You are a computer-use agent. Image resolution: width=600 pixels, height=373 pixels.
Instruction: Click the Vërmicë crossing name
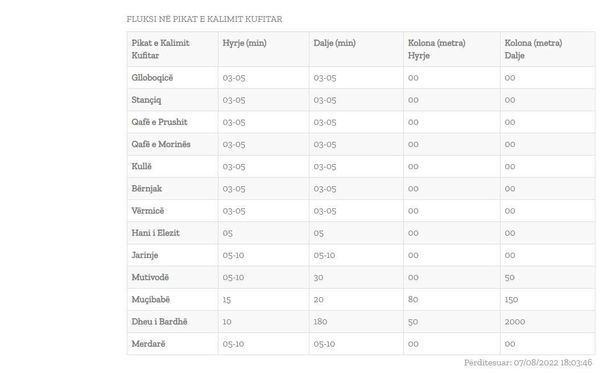point(148,211)
